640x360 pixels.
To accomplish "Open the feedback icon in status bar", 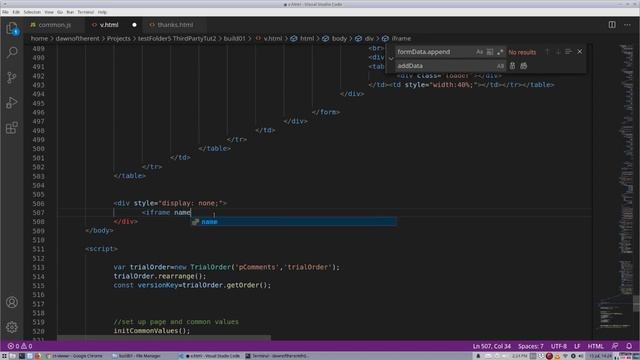I will (x=615, y=346).
